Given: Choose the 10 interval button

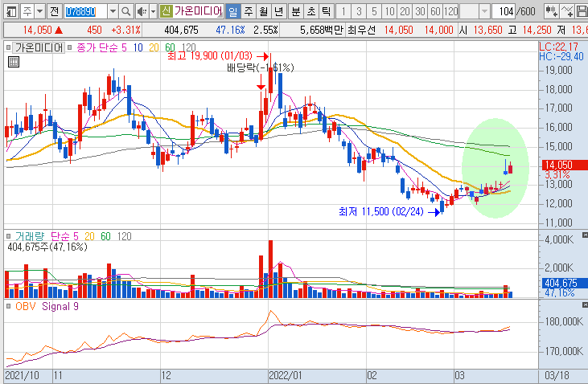Looking at the screenshot, I should tap(389, 11).
